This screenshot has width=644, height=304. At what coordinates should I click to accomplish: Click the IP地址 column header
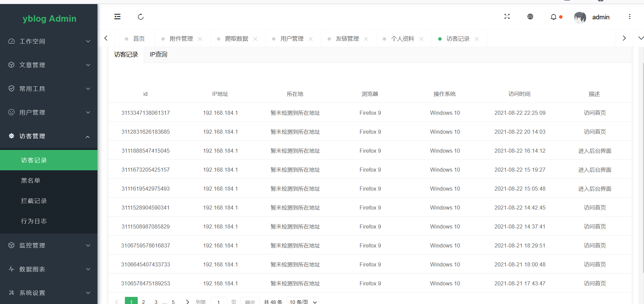(220, 94)
